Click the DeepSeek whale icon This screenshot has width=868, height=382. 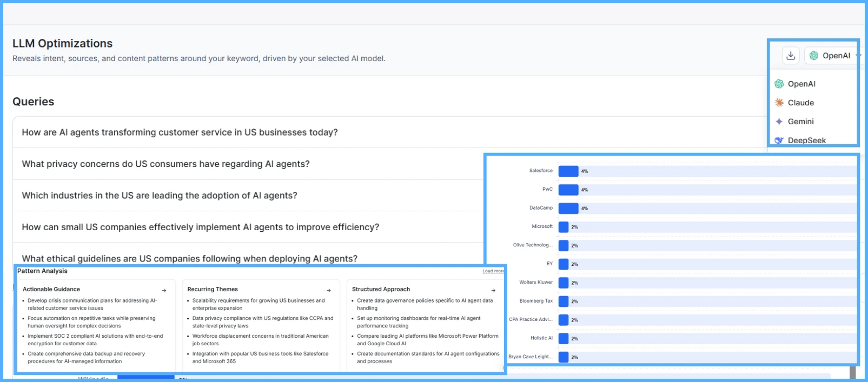pos(779,140)
